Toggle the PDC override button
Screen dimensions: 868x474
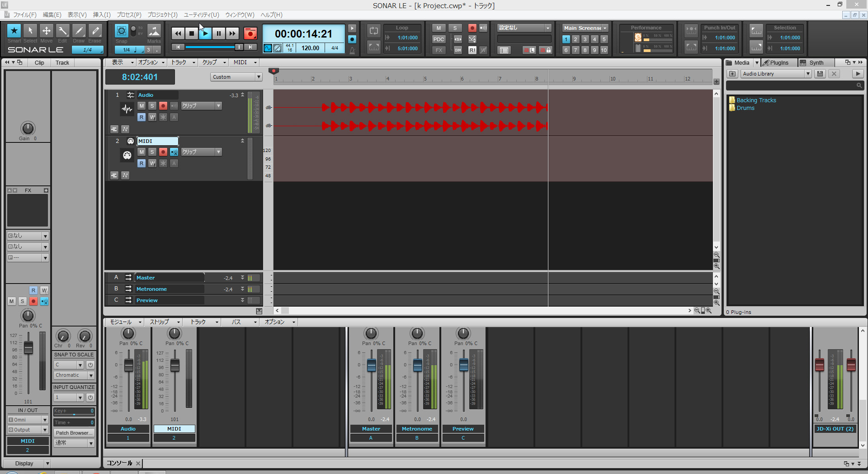(x=439, y=39)
